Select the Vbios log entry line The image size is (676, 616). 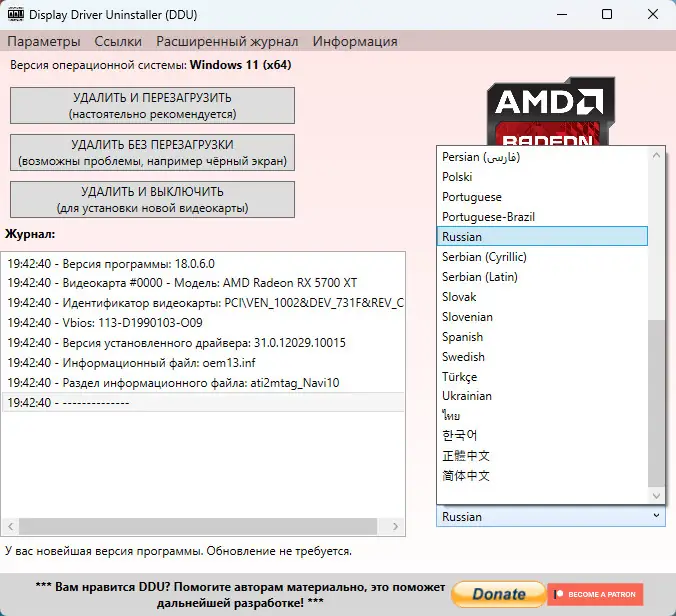click(x=105, y=323)
